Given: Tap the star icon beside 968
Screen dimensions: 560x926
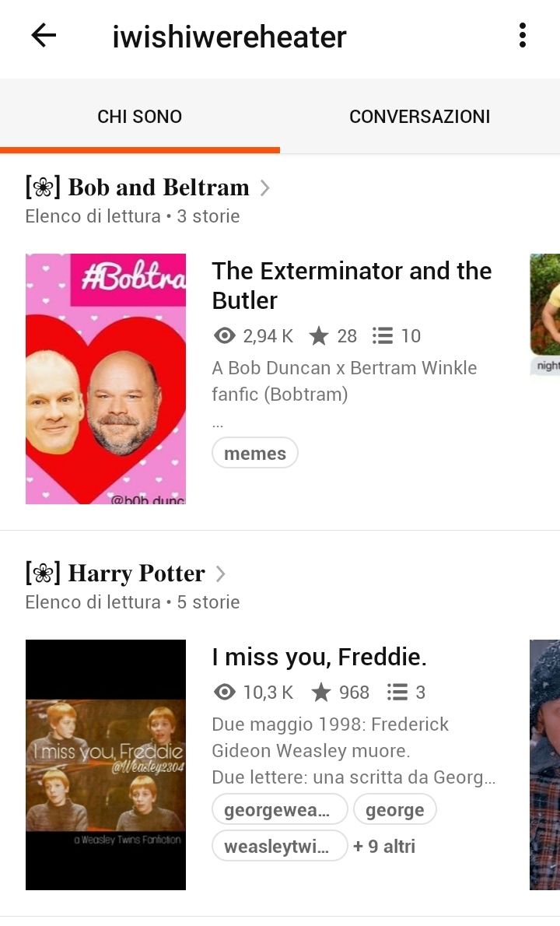Looking at the screenshot, I should [321, 692].
